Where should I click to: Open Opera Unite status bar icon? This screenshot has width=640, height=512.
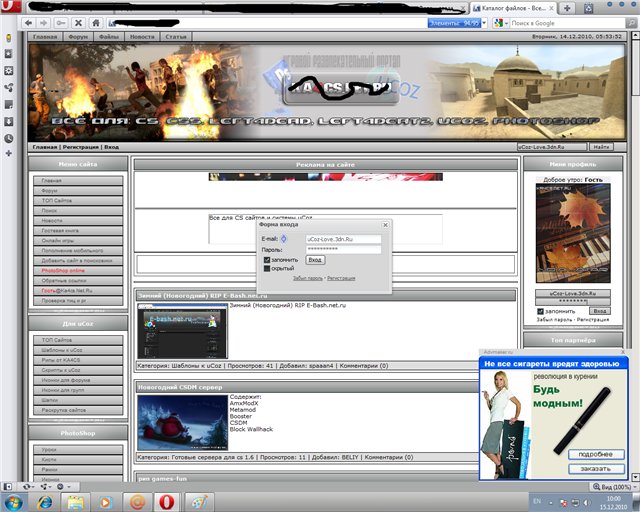tap(44, 487)
